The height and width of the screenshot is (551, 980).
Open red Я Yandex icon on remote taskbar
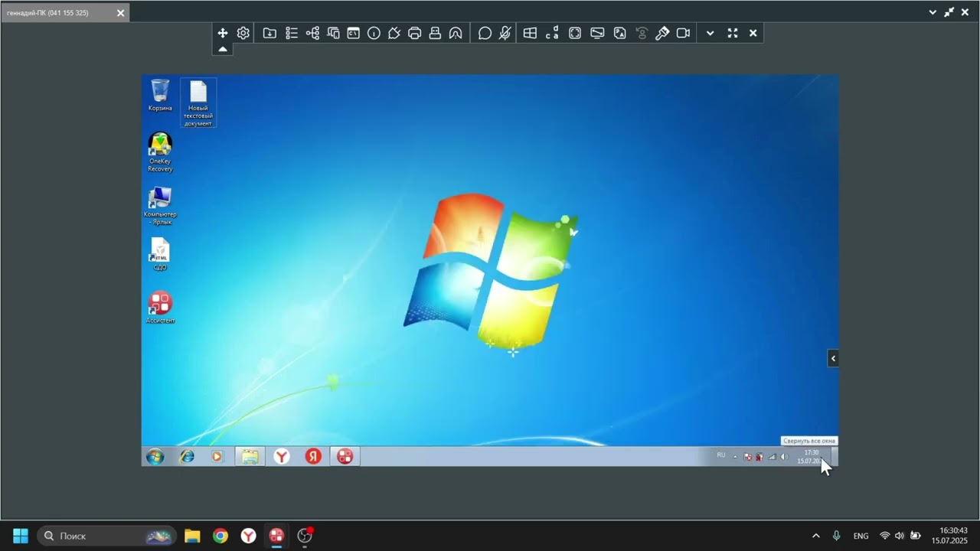click(313, 456)
